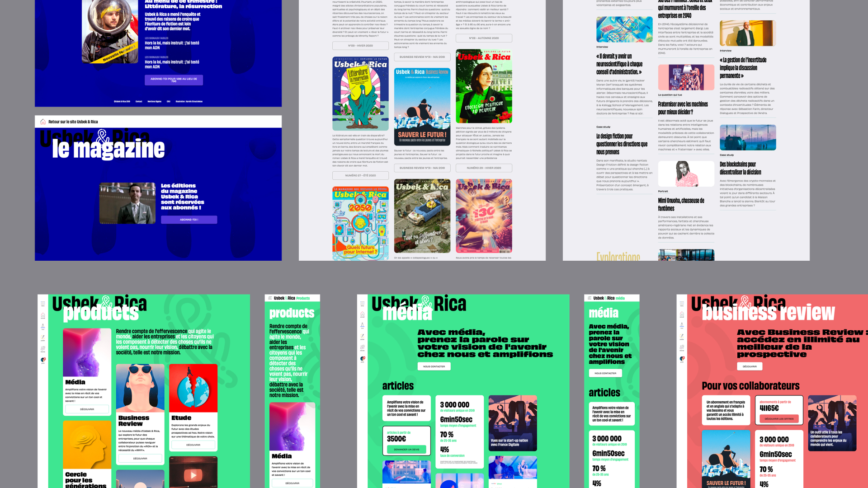Viewport: 868px width, 488px height.
Task: Click '41165€' abonnements price text
Action: point(769,408)
